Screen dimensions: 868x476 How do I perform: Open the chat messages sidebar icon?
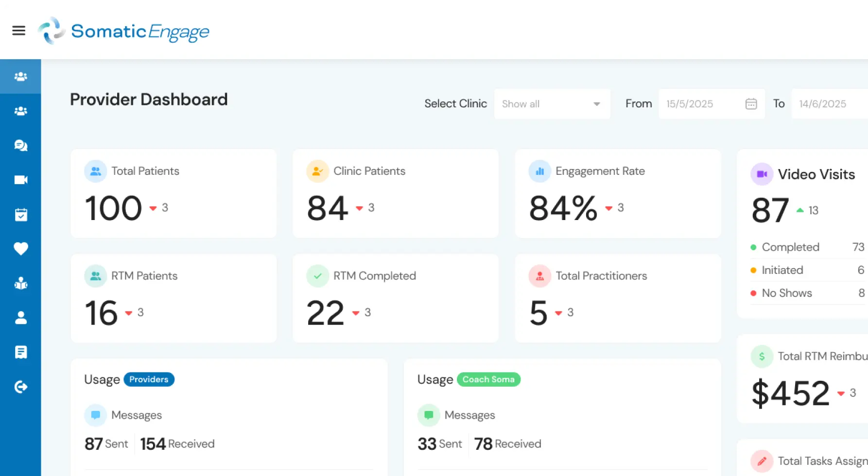(20, 145)
